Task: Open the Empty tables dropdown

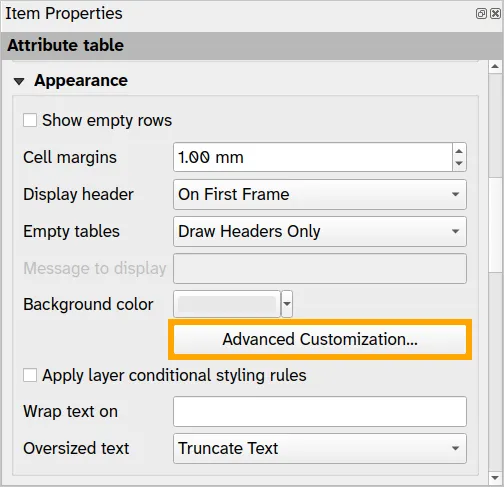Action: click(x=320, y=231)
